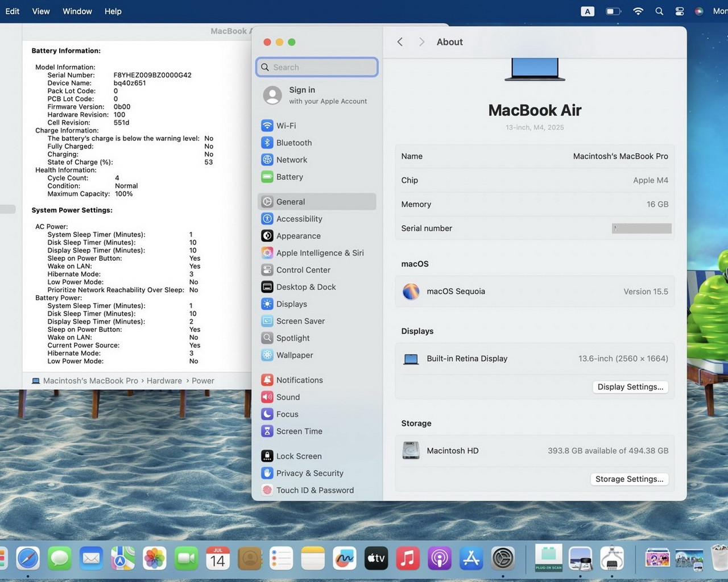Open Reminders app in the Dock

coord(281,559)
